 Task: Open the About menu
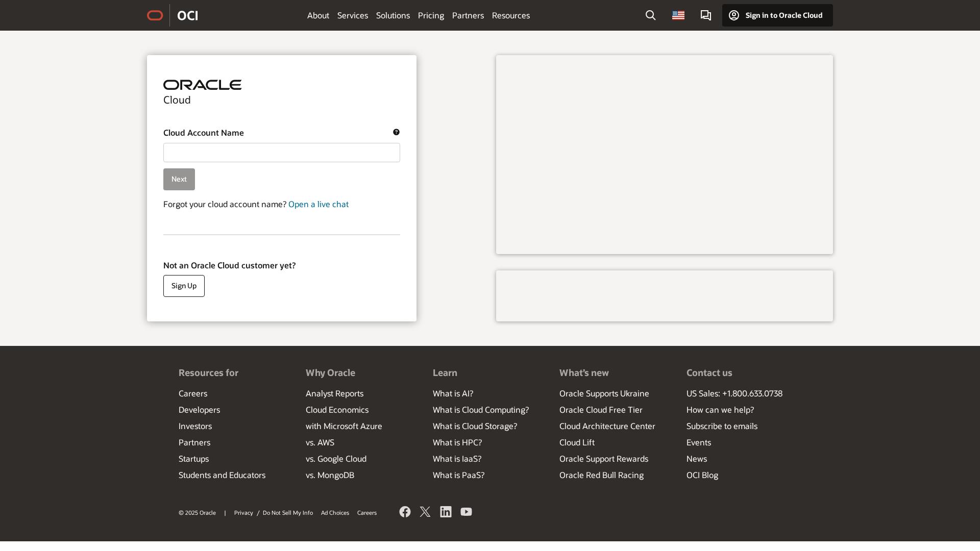click(318, 15)
